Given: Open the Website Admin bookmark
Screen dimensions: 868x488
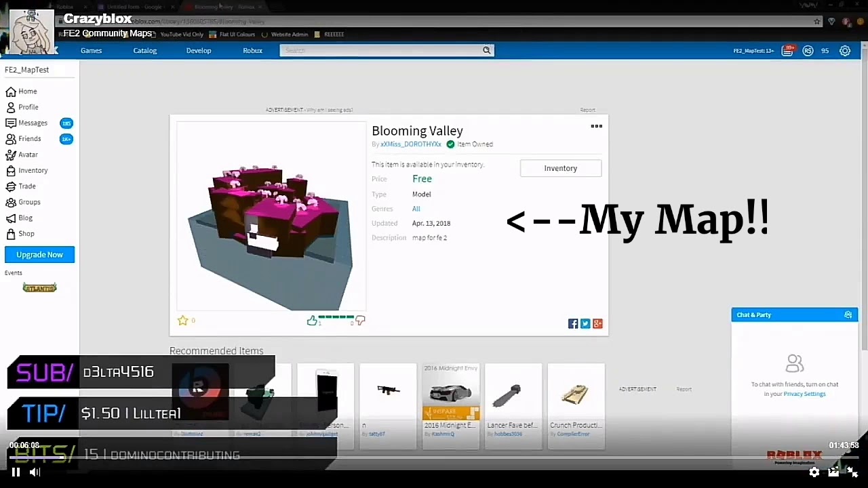Looking at the screenshot, I should tap(285, 35).
